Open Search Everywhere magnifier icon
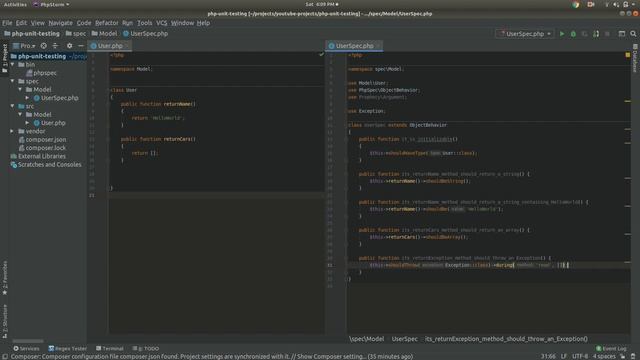 [x=633, y=34]
